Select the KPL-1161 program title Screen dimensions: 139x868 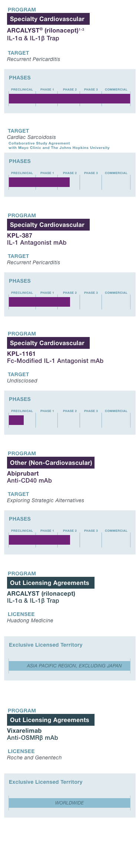tap(21, 354)
